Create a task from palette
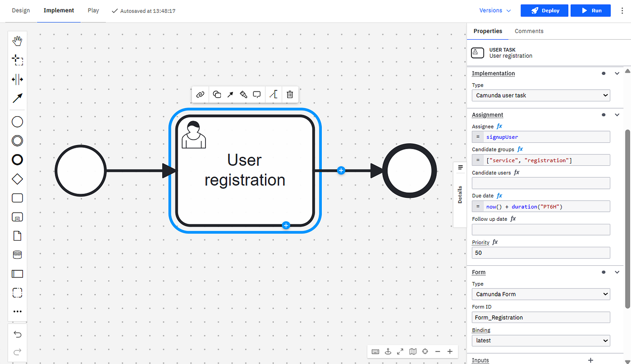Image resolution: width=631 pixels, height=364 pixels. 17,198
